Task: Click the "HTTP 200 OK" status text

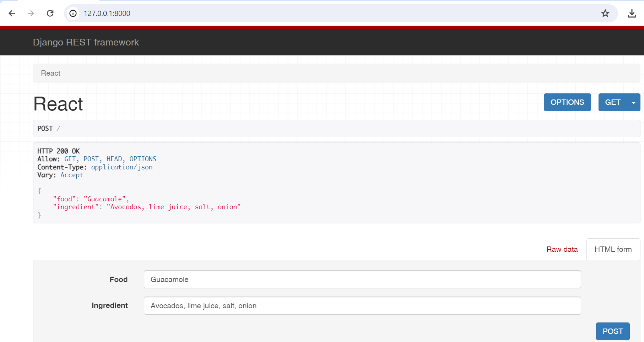Action: pos(59,151)
